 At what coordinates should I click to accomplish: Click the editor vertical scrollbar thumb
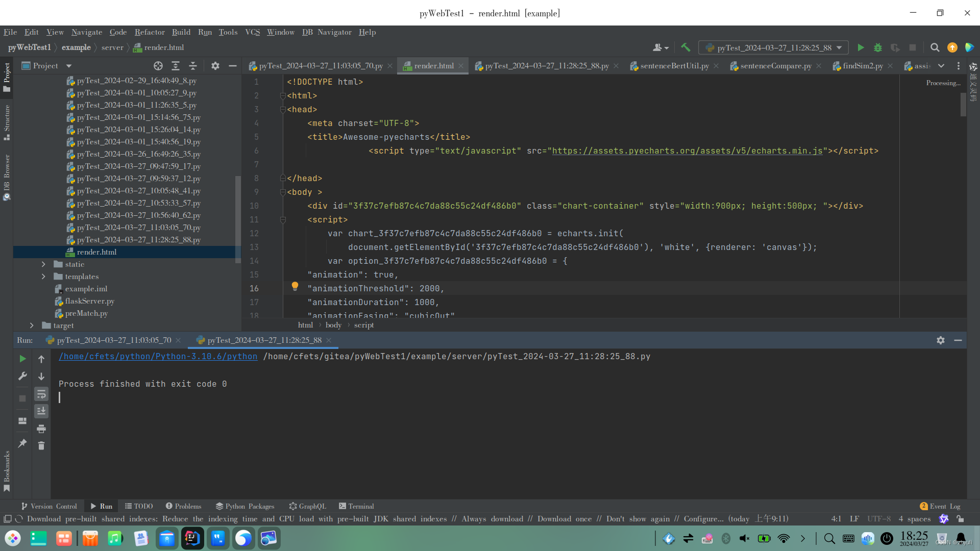pyautogui.click(x=963, y=105)
